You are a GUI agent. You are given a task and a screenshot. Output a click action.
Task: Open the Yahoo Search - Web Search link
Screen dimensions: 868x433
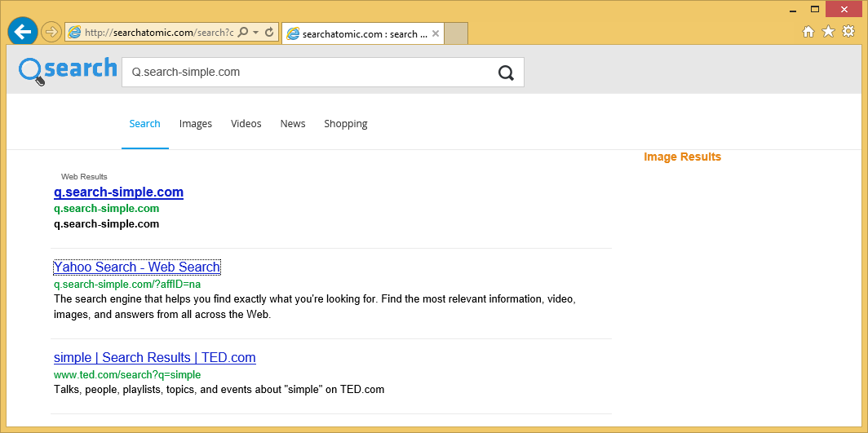[x=137, y=267]
